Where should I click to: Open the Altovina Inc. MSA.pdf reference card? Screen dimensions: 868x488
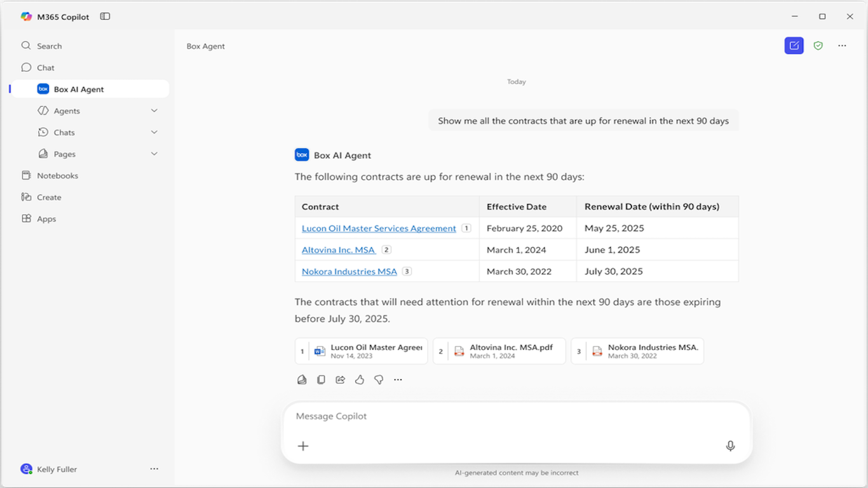pyautogui.click(x=499, y=351)
